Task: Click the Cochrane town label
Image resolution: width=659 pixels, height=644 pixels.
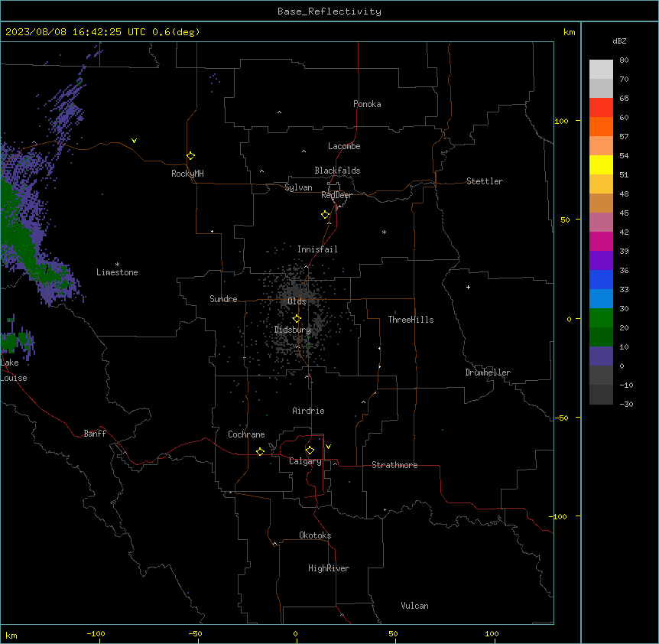Action: point(246,434)
